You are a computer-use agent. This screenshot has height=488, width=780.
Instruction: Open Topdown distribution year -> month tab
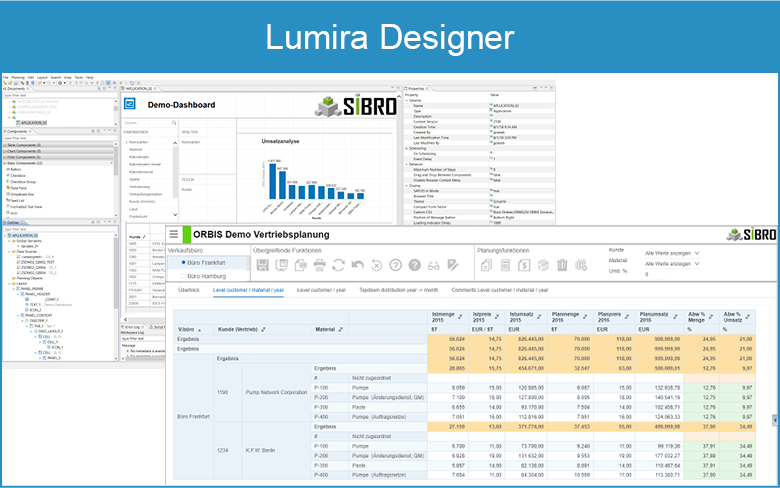coord(398,290)
